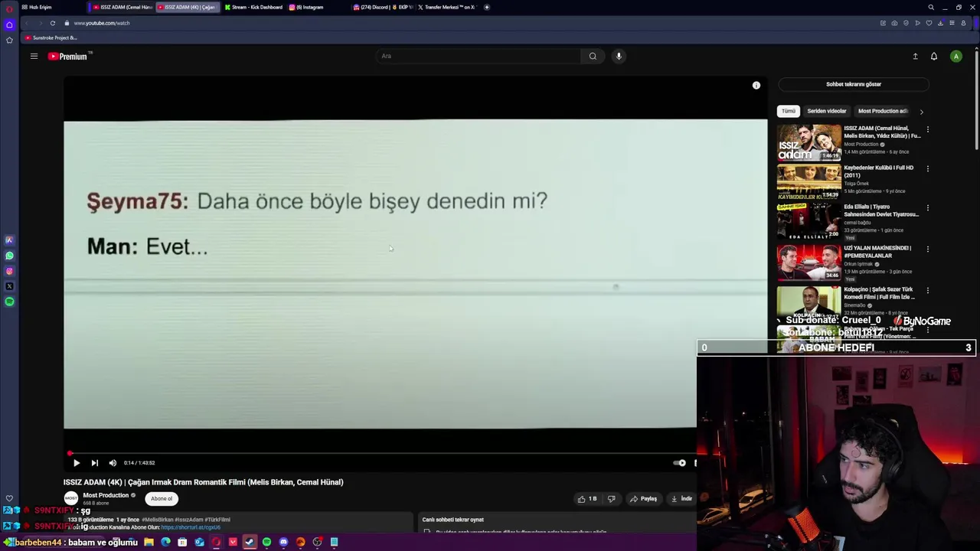Like the video (1 B thumbs up)
Image resolution: width=980 pixels, height=551 pixels.
[587, 498]
